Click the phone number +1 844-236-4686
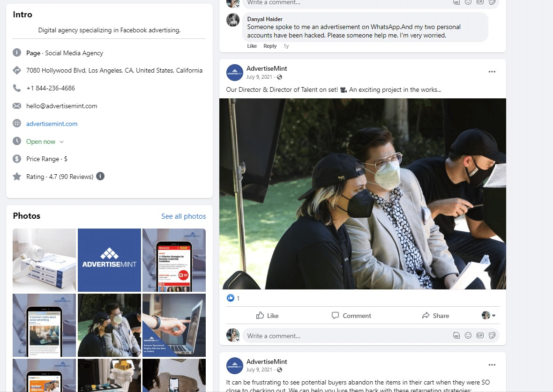The height and width of the screenshot is (392, 553). point(51,88)
